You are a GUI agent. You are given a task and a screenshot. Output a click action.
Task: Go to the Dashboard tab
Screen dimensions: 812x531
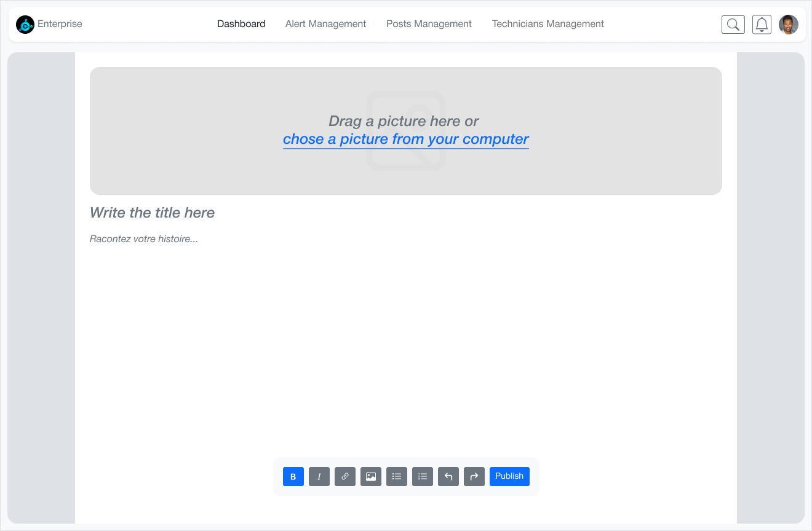point(241,24)
